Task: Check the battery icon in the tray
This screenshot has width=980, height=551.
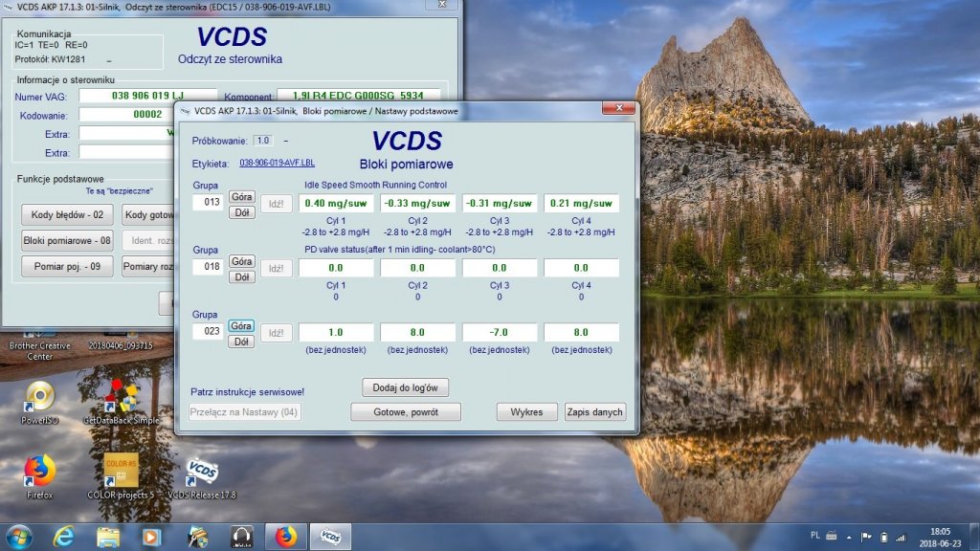Action: click(883, 537)
